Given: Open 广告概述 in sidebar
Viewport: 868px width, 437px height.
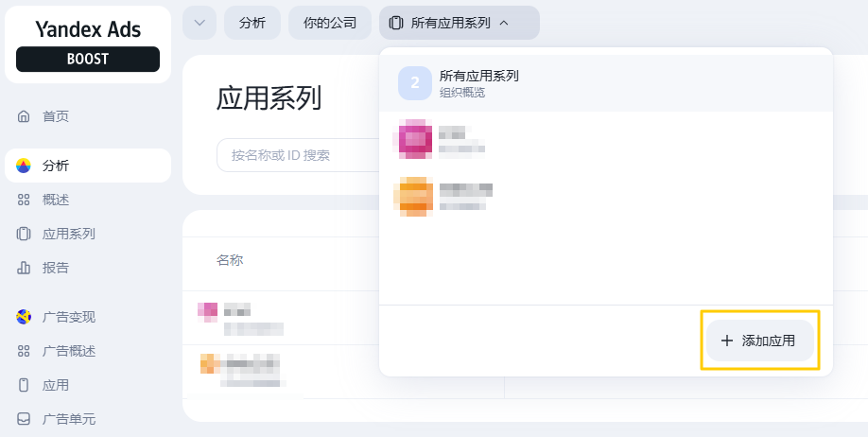Looking at the screenshot, I should [88, 351].
